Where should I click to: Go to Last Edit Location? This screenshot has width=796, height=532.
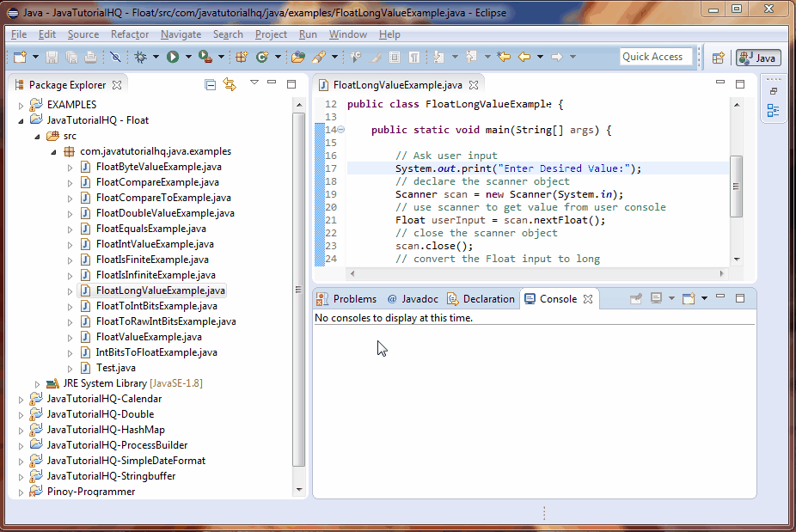pyautogui.click(x=504, y=57)
